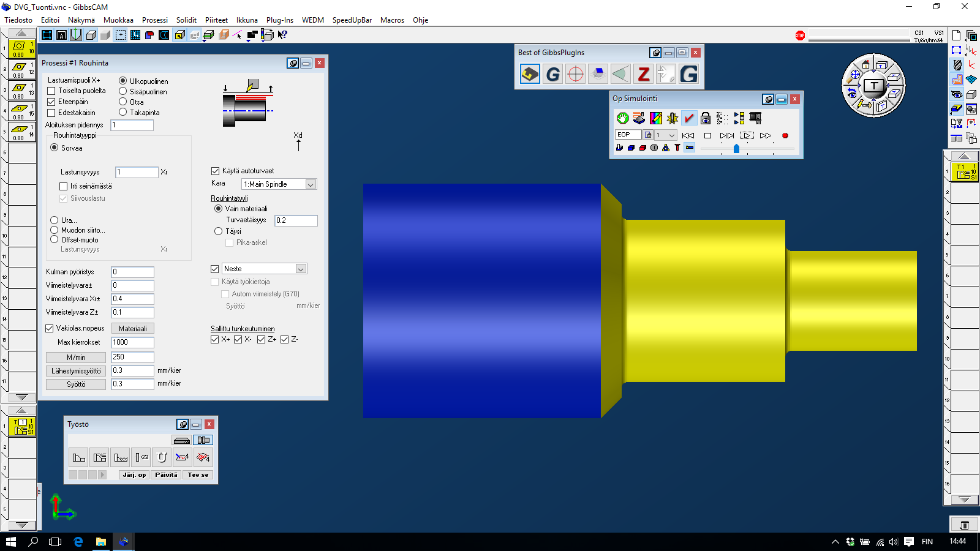The height and width of the screenshot is (551, 980).
Task: Toggle the red checkmark icon in Op Simulointi
Action: click(x=689, y=118)
